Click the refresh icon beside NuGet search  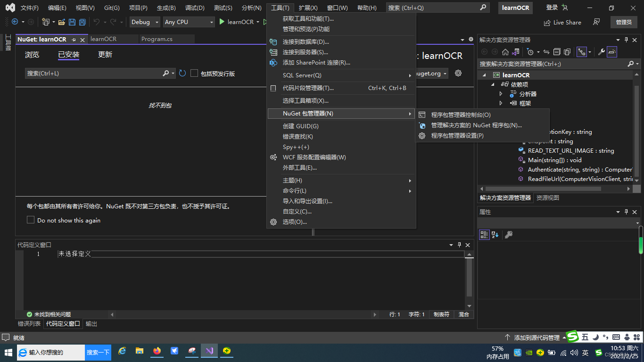pos(182,73)
